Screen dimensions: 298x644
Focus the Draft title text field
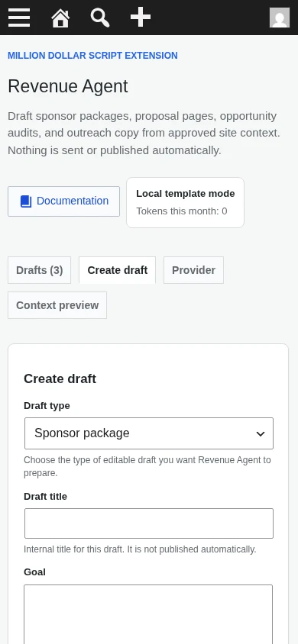point(149,523)
